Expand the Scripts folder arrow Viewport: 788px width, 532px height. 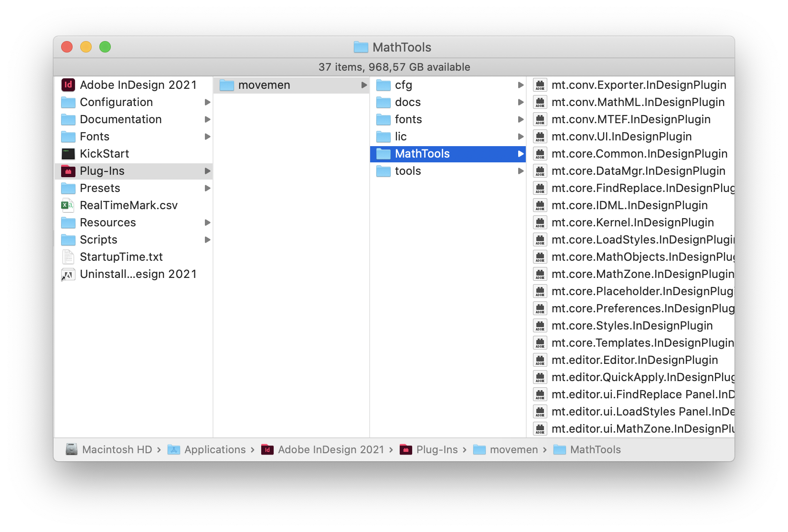point(207,240)
